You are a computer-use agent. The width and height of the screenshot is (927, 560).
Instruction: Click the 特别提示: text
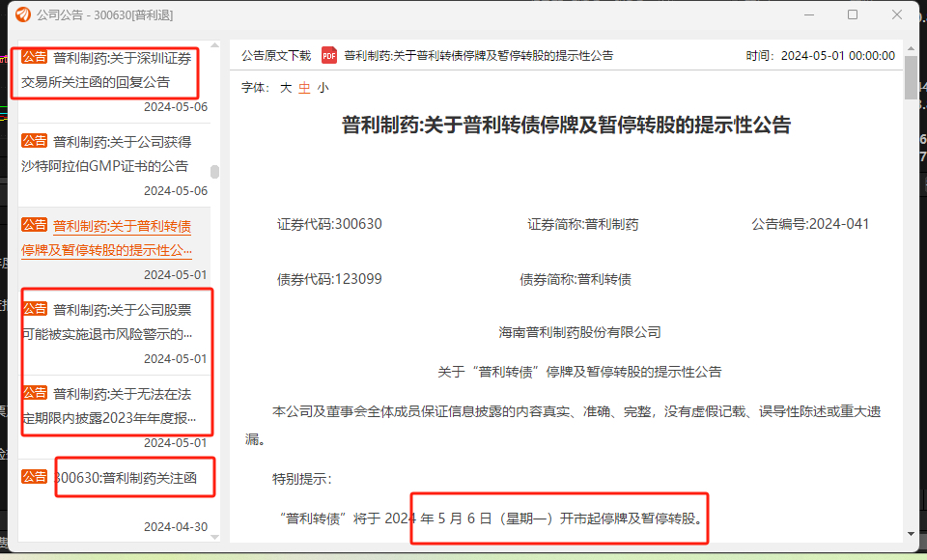[x=301, y=479]
